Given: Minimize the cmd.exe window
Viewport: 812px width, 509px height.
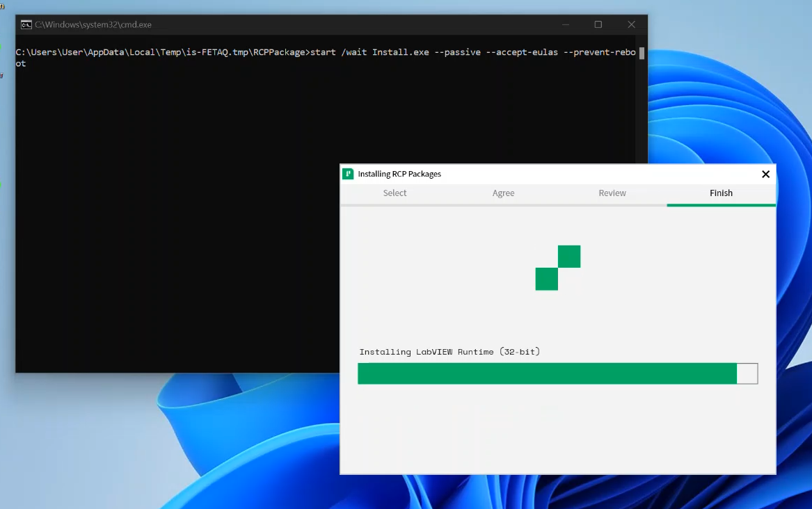Looking at the screenshot, I should (x=566, y=24).
